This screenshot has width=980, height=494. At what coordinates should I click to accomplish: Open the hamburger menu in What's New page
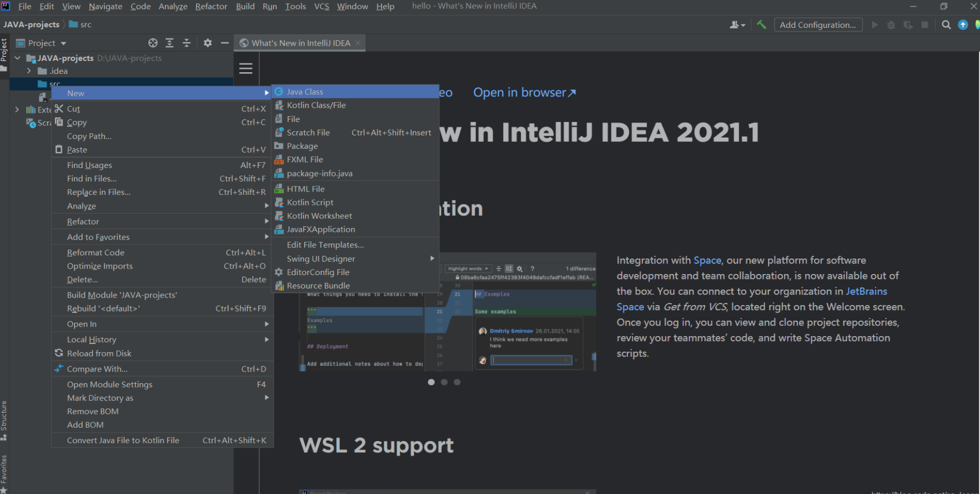[x=246, y=69]
